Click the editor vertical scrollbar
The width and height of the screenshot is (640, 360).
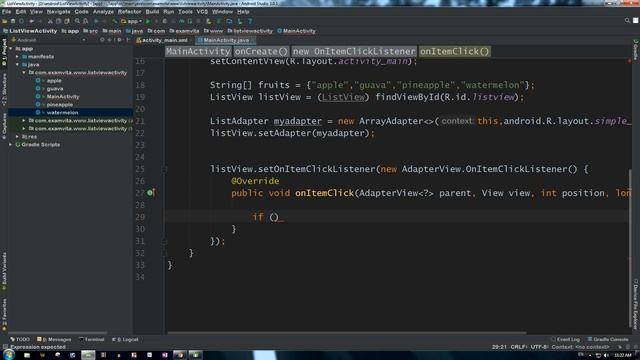[x=630, y=249]
